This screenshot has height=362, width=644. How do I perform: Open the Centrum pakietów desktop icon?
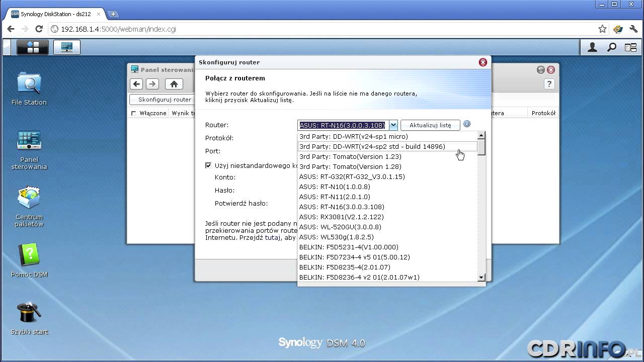pos(29,207)
